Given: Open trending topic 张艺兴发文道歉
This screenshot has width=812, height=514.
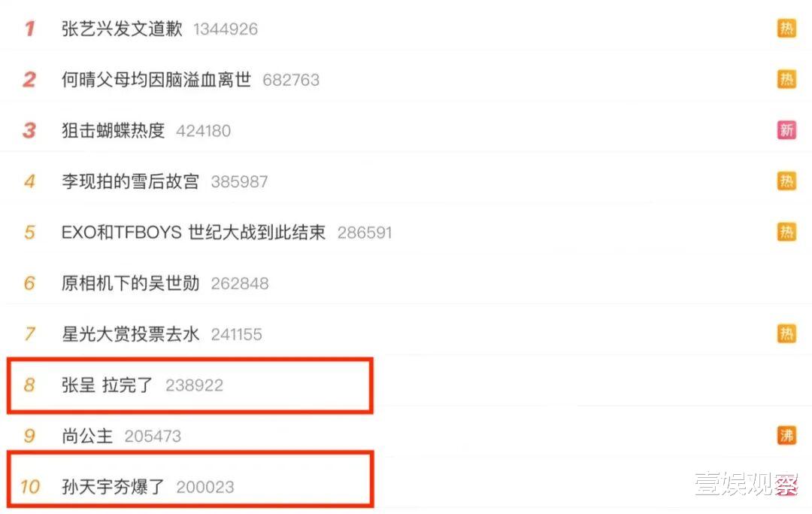Looking at the screenshot, I should [x=122, y=29].
